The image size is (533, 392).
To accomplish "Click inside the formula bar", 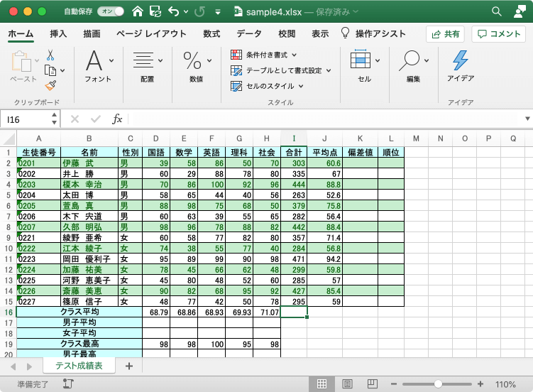I will tap(324, 119).
